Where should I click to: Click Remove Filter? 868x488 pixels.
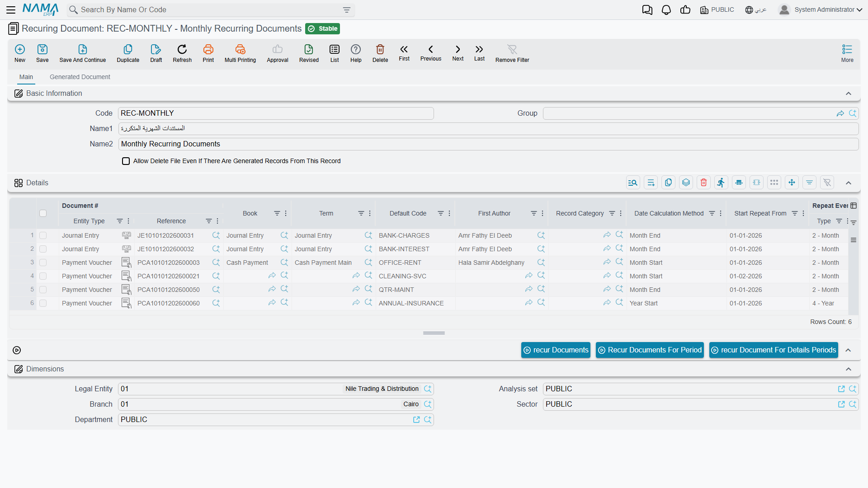[512, 53]
